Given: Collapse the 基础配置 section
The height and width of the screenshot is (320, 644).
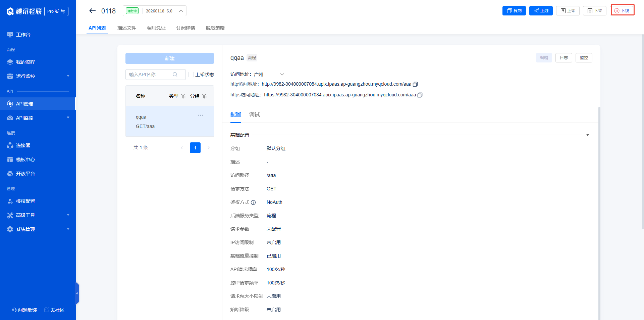Looking at the screenshot, I should (x=588, y=135).
